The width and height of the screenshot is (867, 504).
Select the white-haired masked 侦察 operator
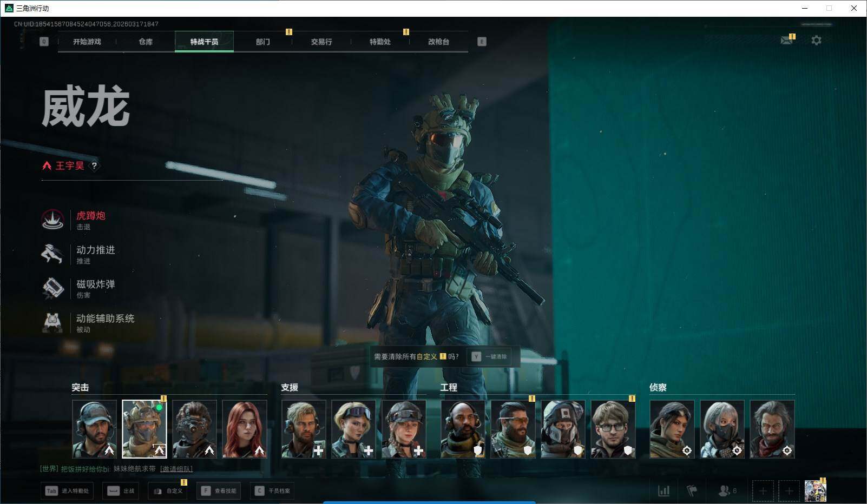coord(722,429)
